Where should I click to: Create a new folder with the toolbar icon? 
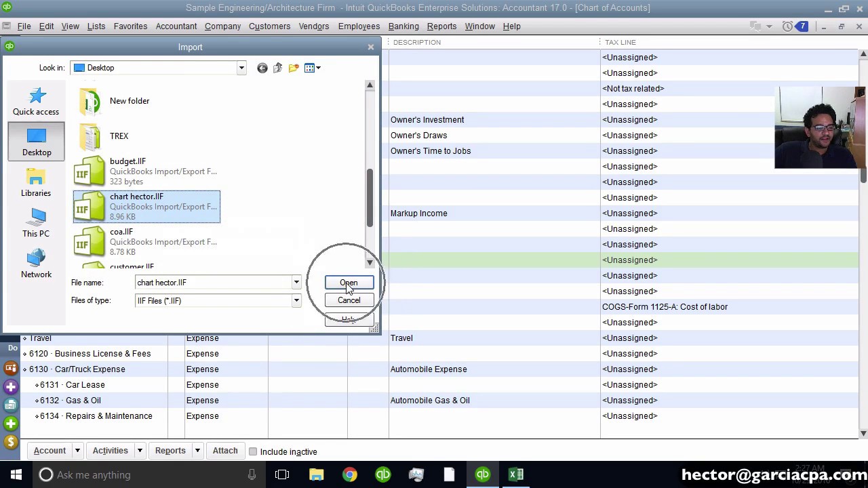294,68
